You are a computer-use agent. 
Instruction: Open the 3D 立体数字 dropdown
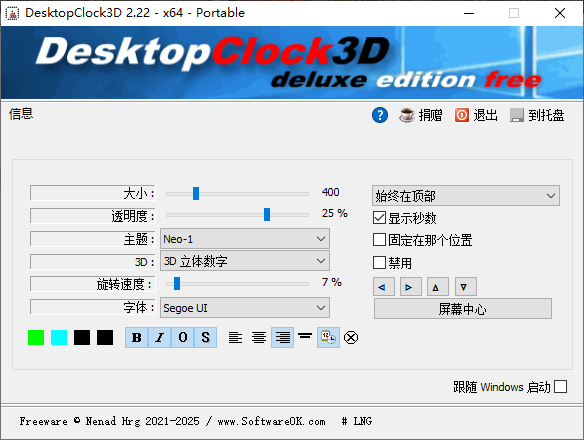[x=245, y=261]
